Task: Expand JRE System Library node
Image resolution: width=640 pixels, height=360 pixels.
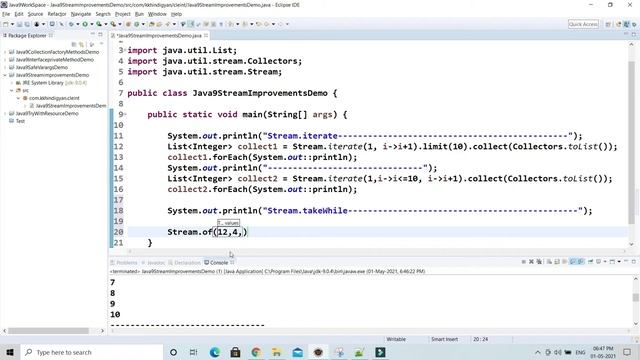Action: [11, 83]
